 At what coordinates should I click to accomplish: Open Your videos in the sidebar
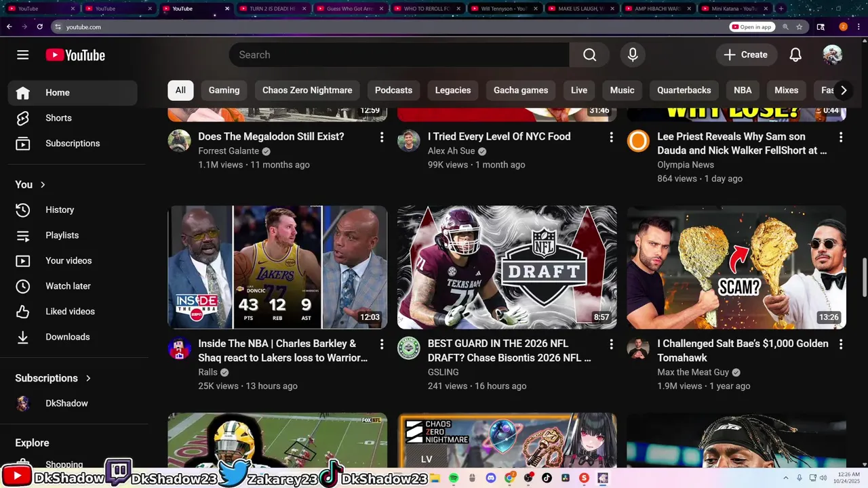pos(73,261)
